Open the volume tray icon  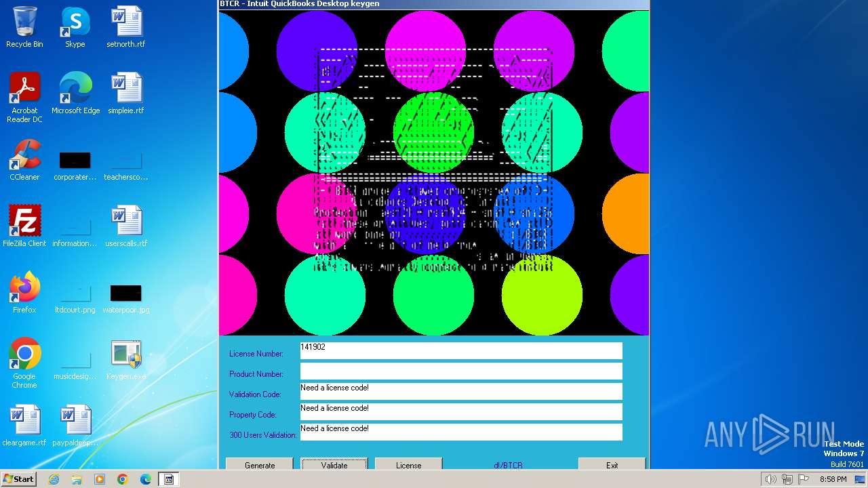click(x=770, y=479)
